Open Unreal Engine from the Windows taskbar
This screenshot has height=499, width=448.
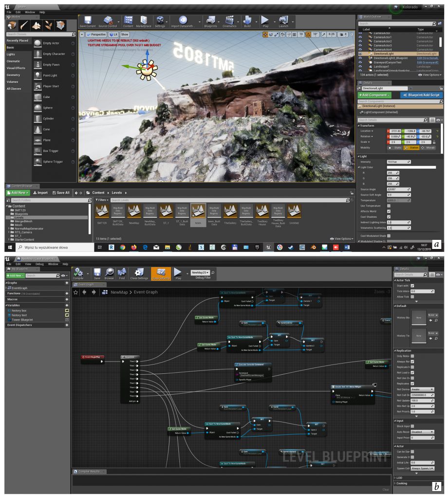pos(268,247)
